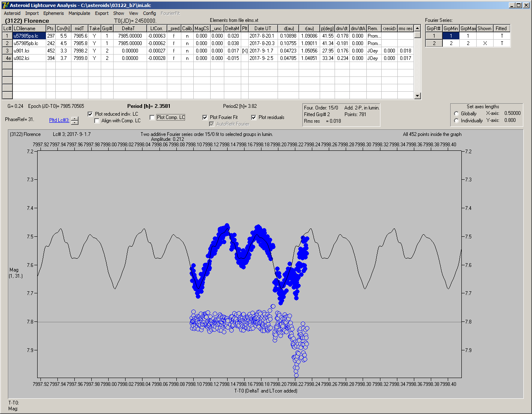Open the Import menu
This screenshot has width=532, height=414.
pyautogui.click(x=32, y=13)
